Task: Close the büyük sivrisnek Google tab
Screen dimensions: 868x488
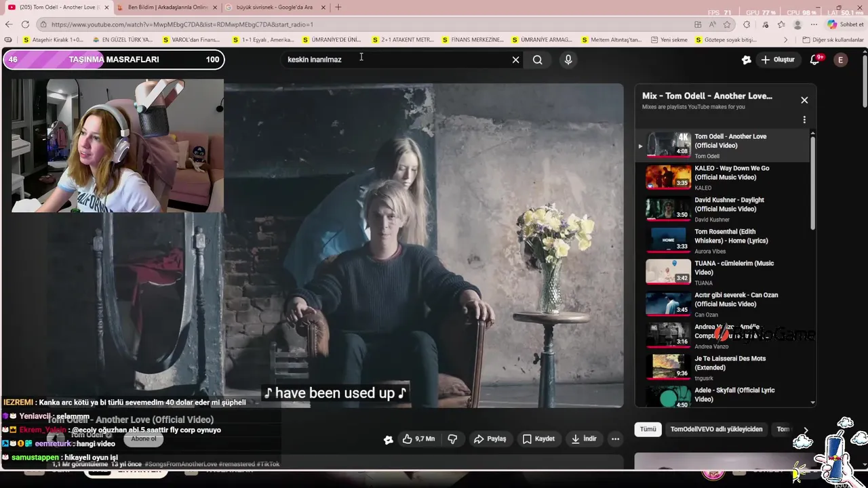Action: pos(323,7)
